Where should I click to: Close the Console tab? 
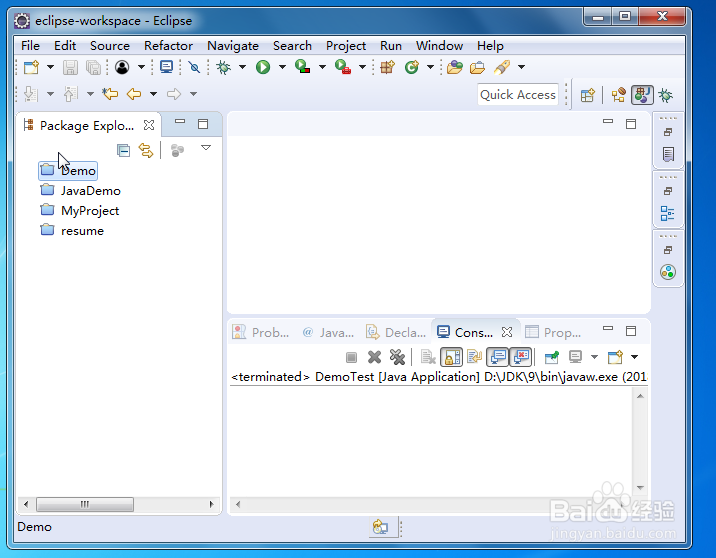click(507, 332)
